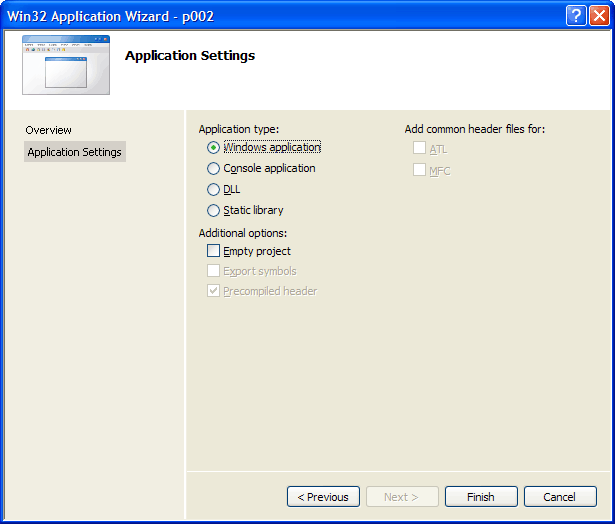The height and width of the screenshot is (524, 615).
Task: Click the Help question mark button
Action: tap(575, 16)
